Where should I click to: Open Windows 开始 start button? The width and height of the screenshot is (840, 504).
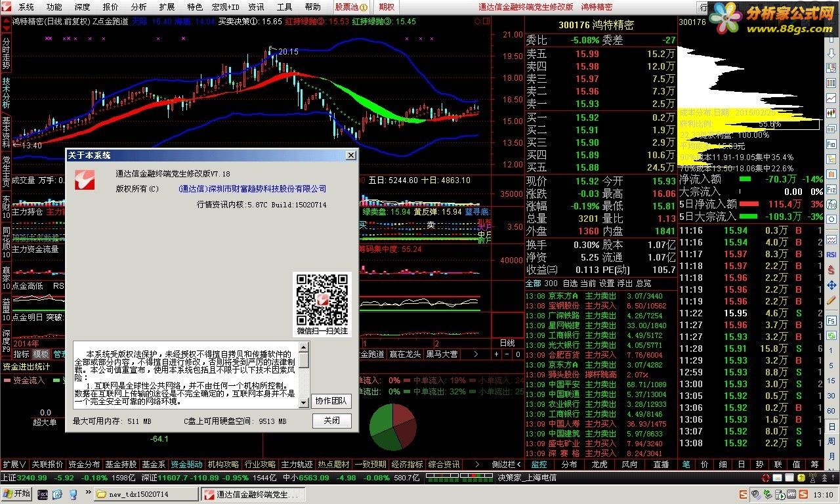coord(16,494)
